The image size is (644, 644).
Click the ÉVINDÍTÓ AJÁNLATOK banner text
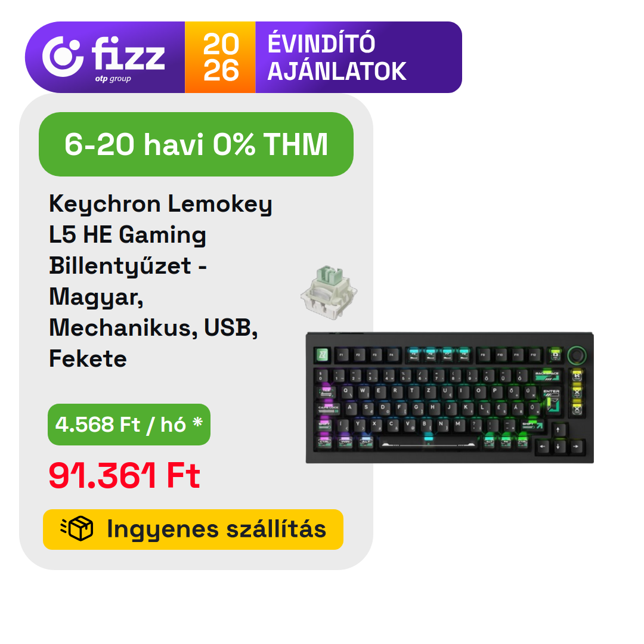[337, 57]
